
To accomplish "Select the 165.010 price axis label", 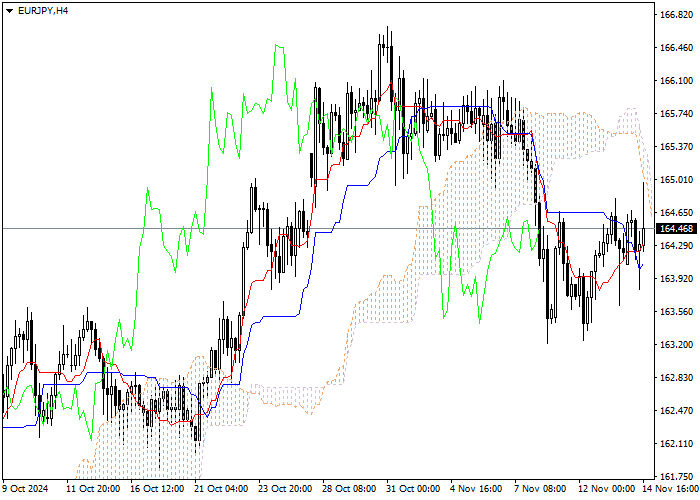I will tap(676, 179).
